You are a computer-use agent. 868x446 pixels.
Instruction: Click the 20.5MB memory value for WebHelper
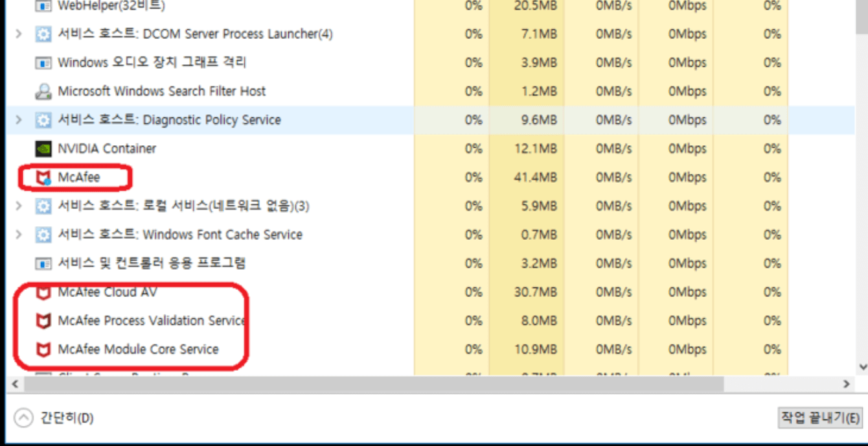coord(535,6)
